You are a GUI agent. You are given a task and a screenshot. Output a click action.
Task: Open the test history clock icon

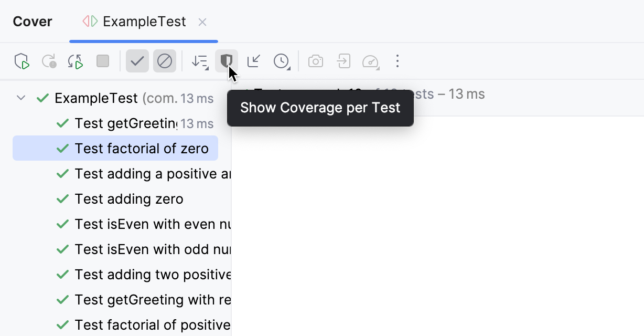pyautogui.click(x=281, y=61)
